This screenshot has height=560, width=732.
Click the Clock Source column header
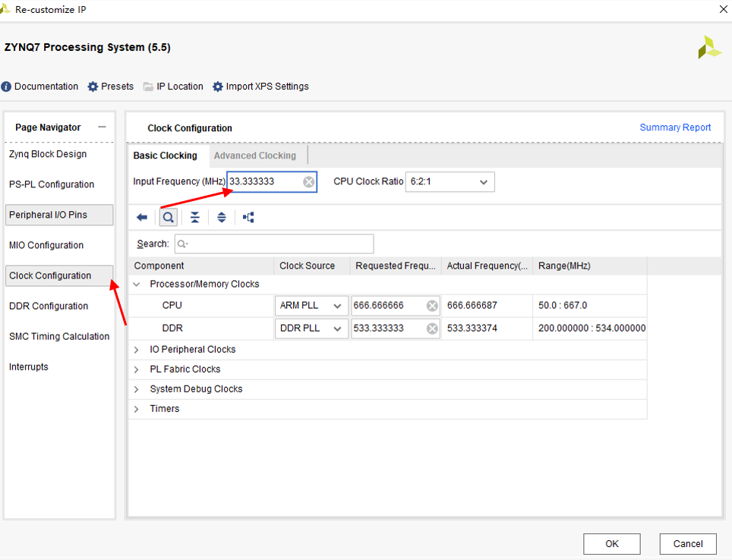pos(312,266)
